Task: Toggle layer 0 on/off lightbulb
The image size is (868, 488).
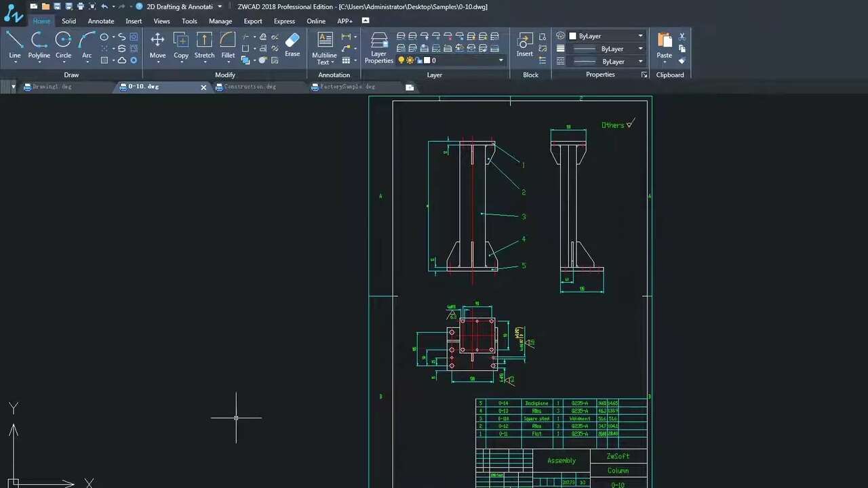Action: [401, 60]
